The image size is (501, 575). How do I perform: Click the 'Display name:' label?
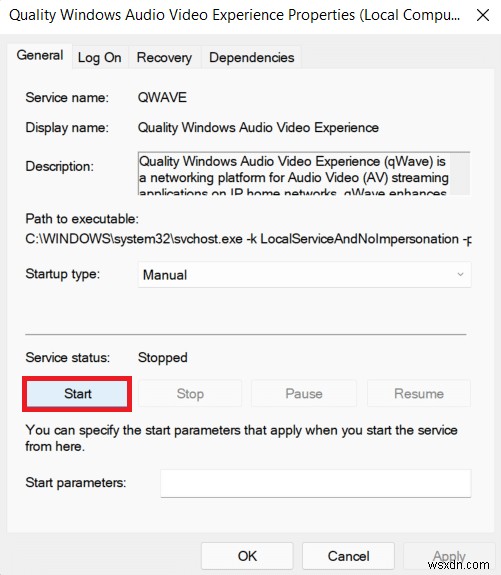[67, 128]
